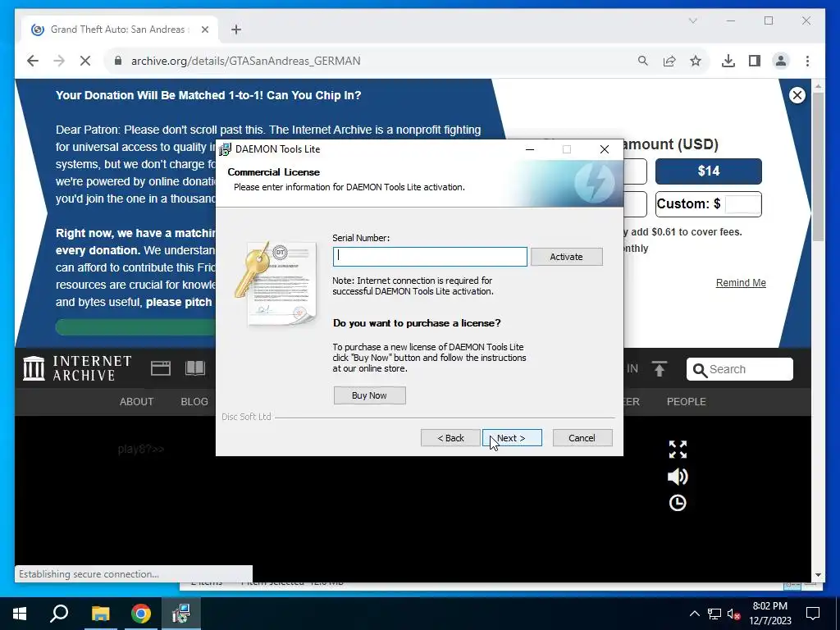Click the Internet Archive logo

(x=77, y=368)
